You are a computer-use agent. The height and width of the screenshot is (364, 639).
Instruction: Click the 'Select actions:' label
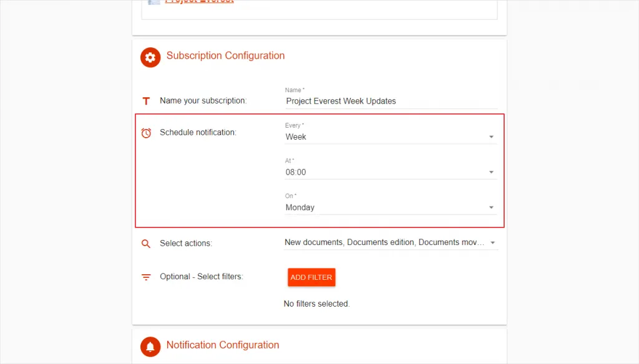(x=186, y=243)
